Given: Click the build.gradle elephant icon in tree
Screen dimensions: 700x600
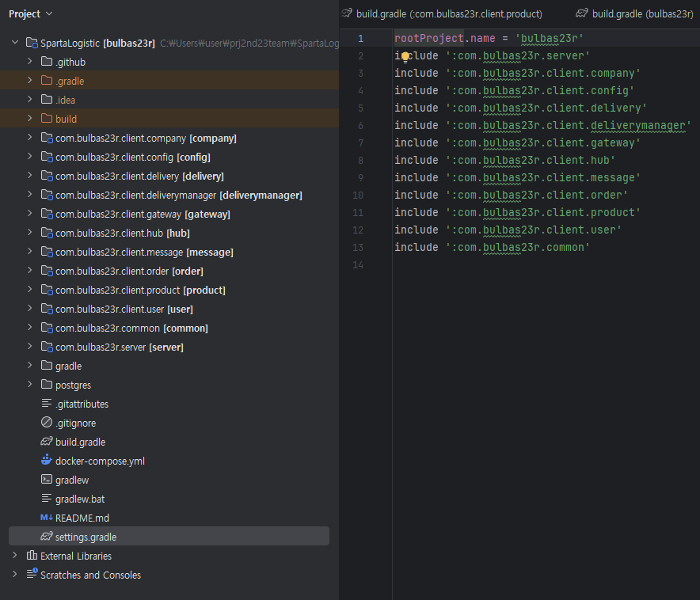Looking at the screenshot, I should [x=47, y=441].
